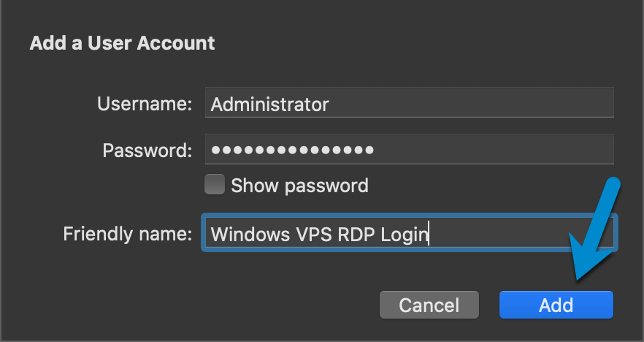This screenshot has height=342, width=644.
Task: Click into the Password field
Action: tap(409, 151)
